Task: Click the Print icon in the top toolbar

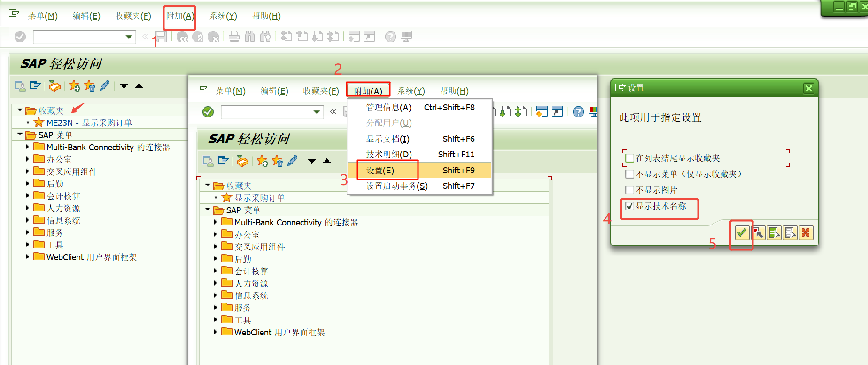Action: pos(234,37)
